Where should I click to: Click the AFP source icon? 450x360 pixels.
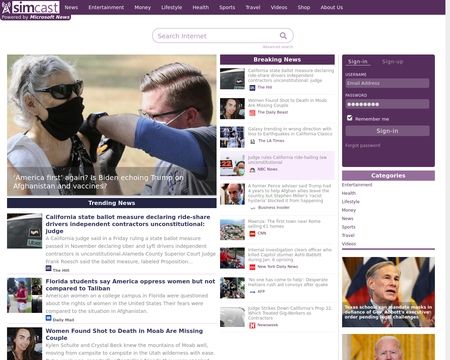click(x=252, y=292)
